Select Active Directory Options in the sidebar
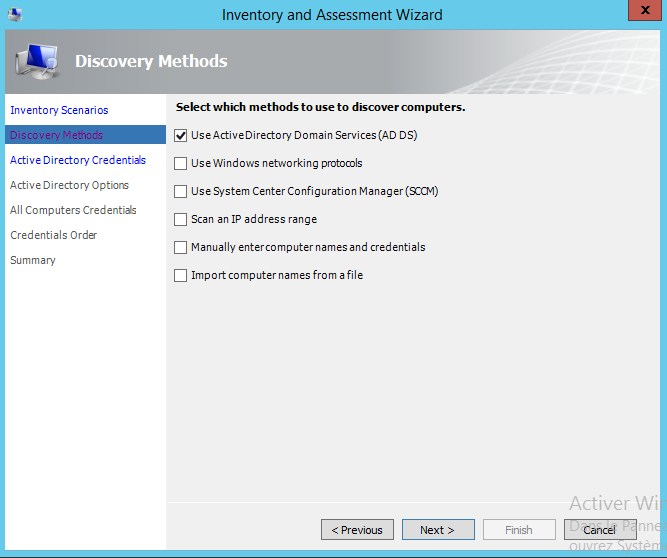 [69, 185]
